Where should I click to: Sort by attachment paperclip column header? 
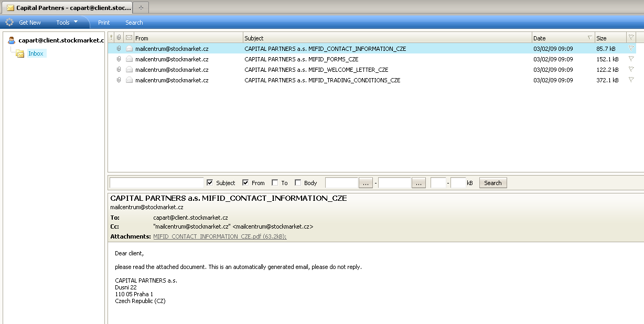(119, 38)
